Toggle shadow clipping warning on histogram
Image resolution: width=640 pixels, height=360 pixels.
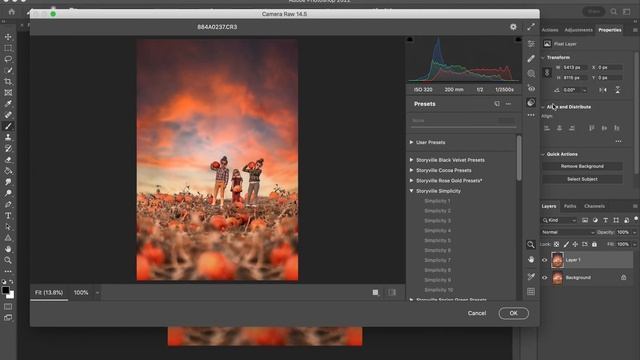tap(410, 40)
